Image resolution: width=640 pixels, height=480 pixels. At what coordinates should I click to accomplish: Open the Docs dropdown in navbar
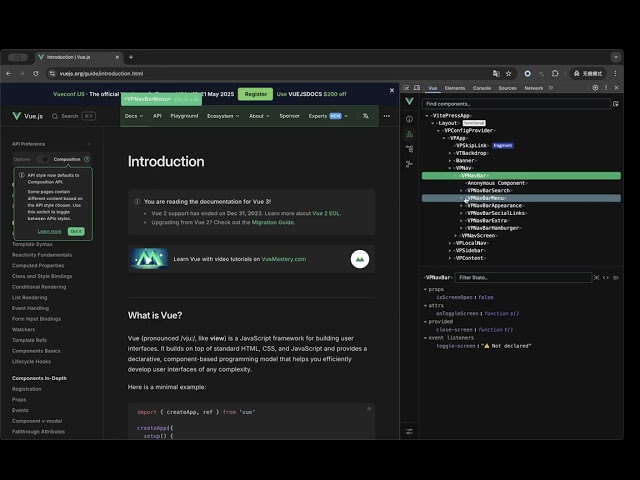134,116
